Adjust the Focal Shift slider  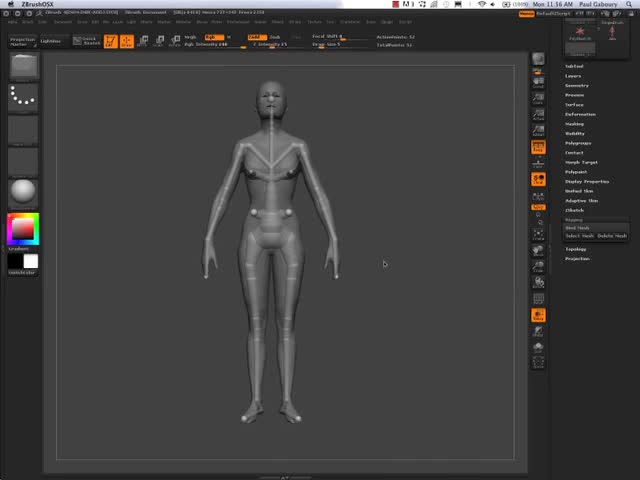point(340,37)
